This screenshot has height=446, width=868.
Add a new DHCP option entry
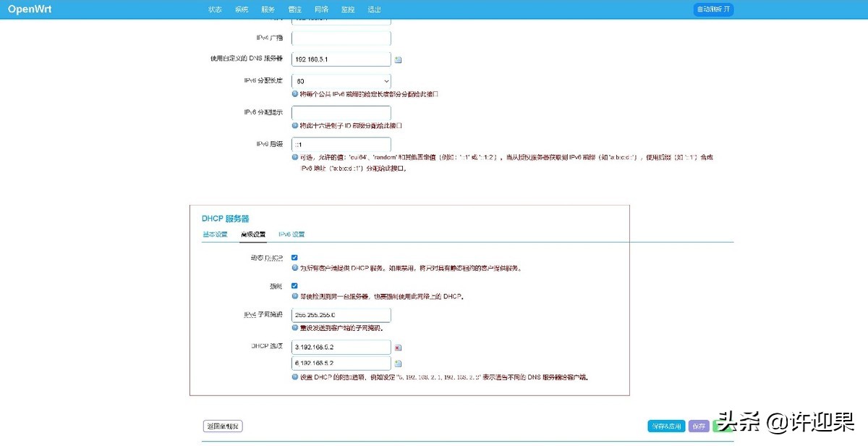click(x=398, y=363)
